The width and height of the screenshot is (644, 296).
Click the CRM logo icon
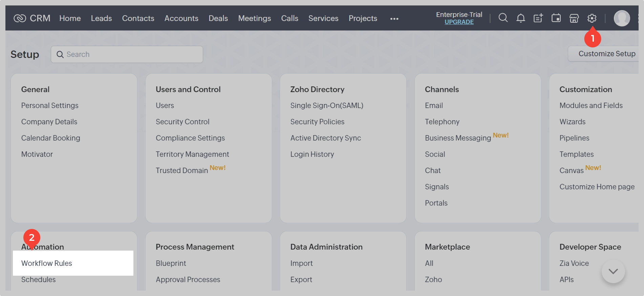(x=20, y=18)
